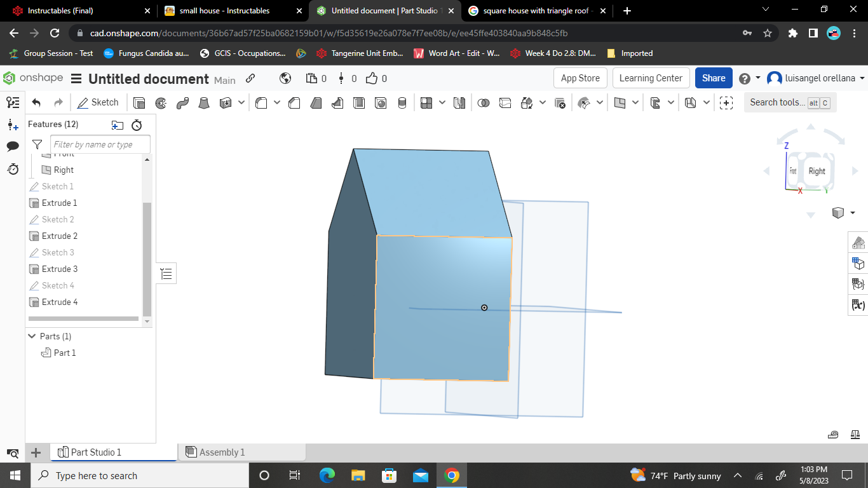Select the Sweep tool

(181, 102)
